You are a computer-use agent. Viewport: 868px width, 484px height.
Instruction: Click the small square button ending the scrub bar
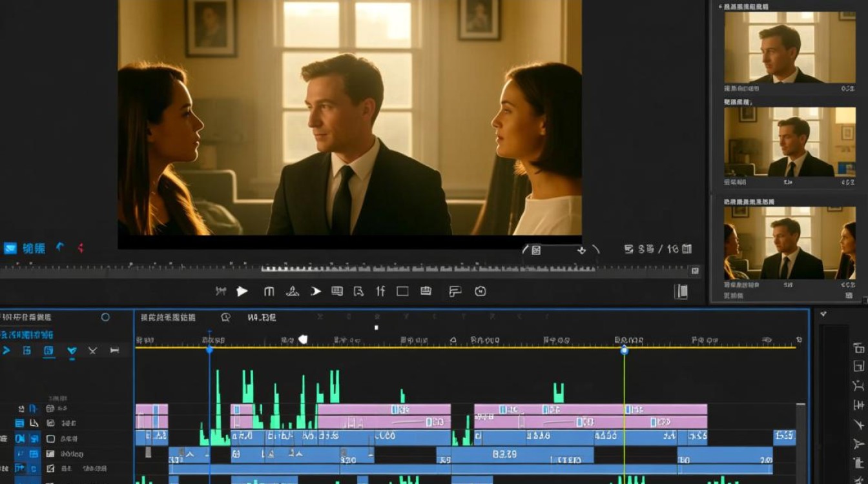694,270
